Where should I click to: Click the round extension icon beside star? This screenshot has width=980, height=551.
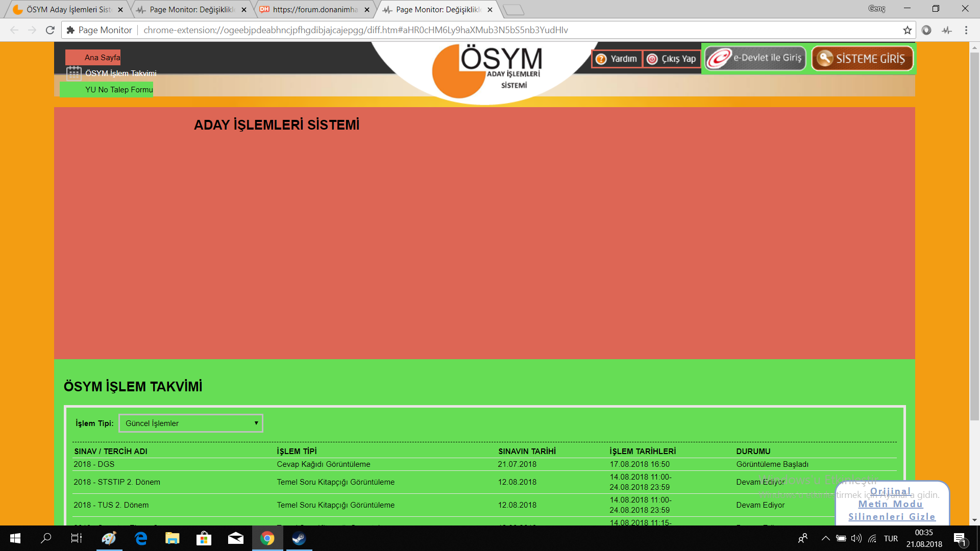pos(926,30)
